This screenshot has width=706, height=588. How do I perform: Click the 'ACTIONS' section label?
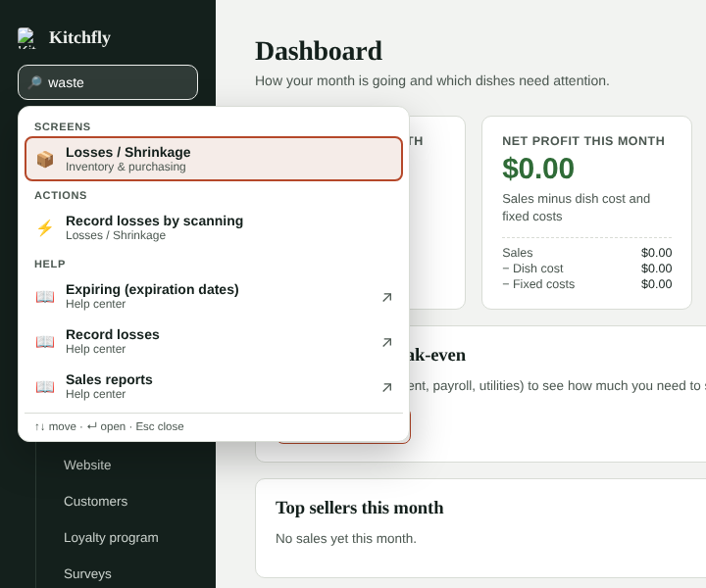(x=61, y=195)
